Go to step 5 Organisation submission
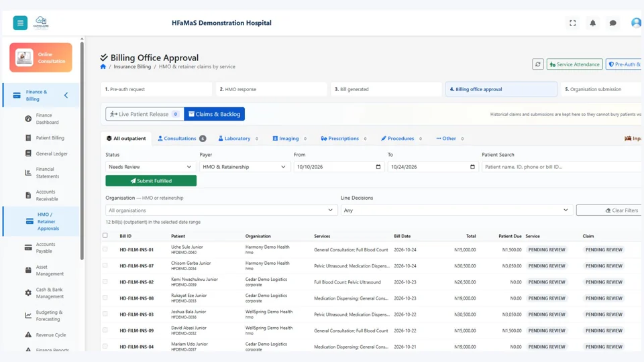644x362 pixels. click(601, 89)
